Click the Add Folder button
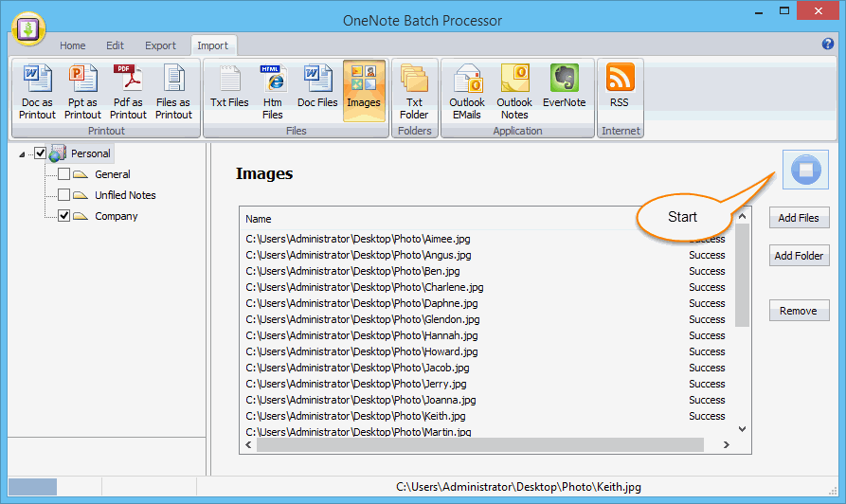Screen dimensions: 846x504 click(x=799, y=256)
